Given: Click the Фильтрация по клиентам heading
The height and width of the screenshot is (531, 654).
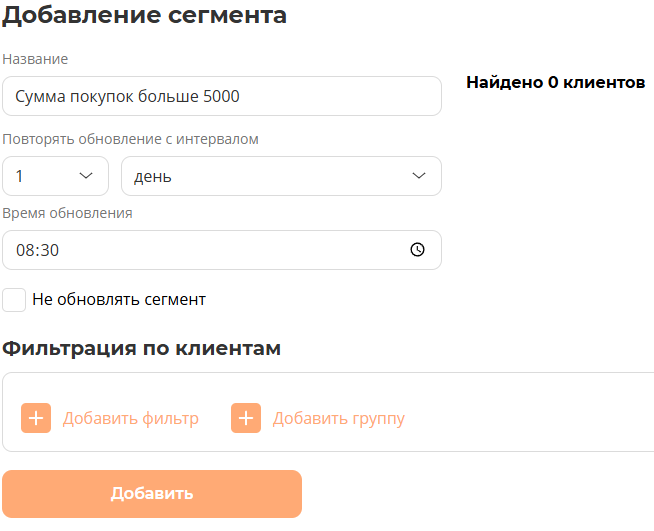Looking at the screenshot, I should [x=141, y=348].
